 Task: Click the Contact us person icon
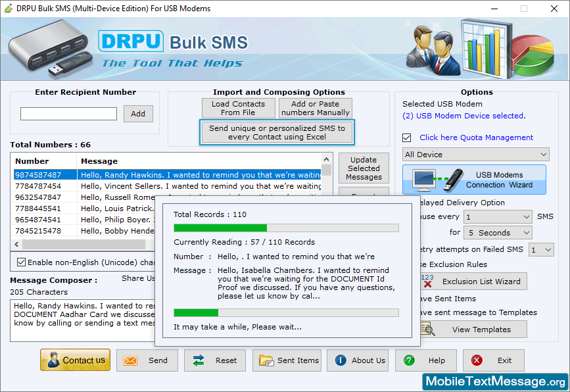coord(53,360)
